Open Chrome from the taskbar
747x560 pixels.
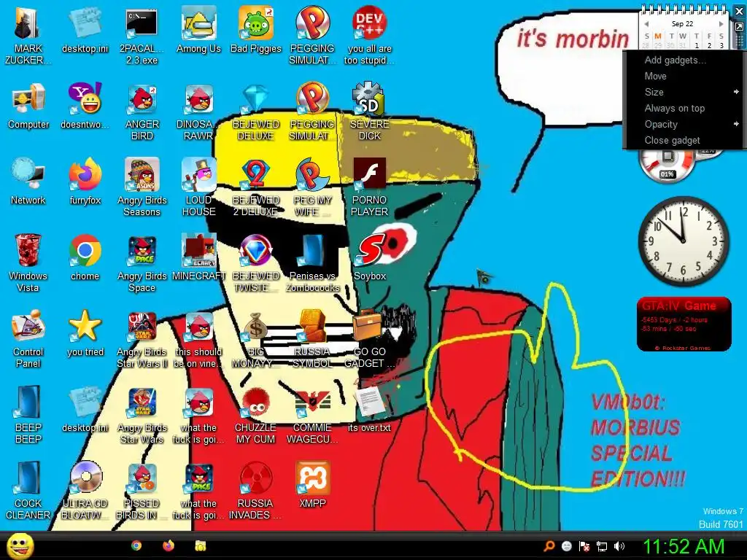[136, 545]
